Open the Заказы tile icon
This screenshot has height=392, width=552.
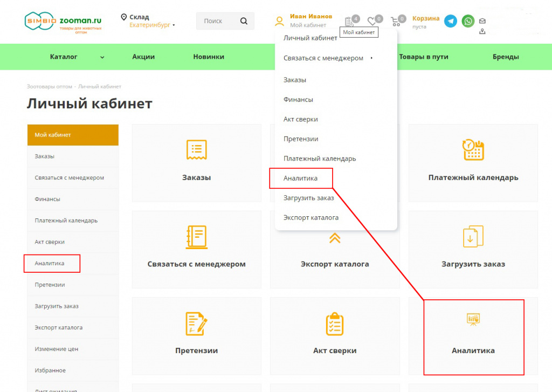(197, 149)
